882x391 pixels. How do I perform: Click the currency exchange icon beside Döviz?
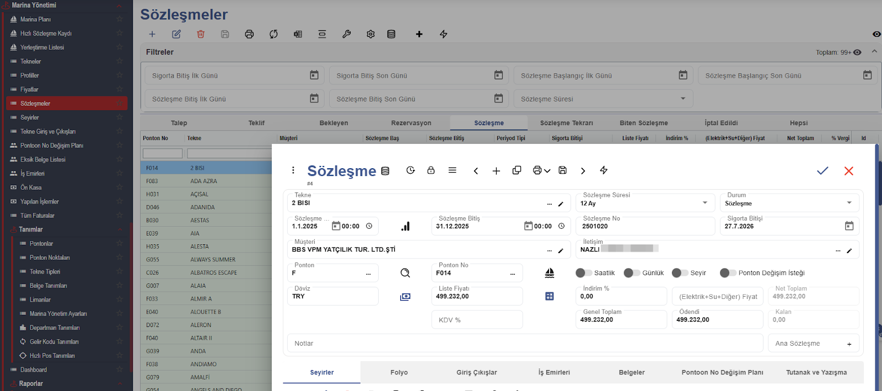406,296
